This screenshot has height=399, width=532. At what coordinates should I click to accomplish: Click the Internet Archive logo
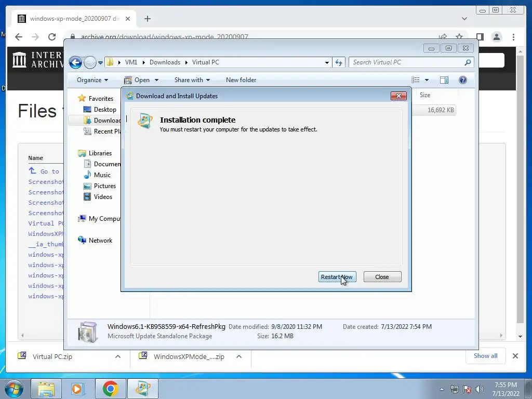(37, 59)
